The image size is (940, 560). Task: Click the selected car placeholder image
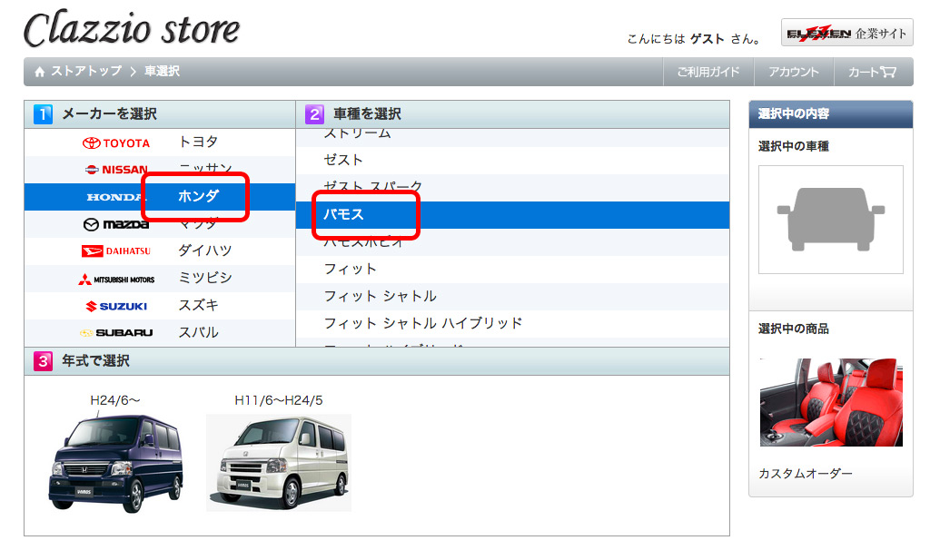coord(830,220)
